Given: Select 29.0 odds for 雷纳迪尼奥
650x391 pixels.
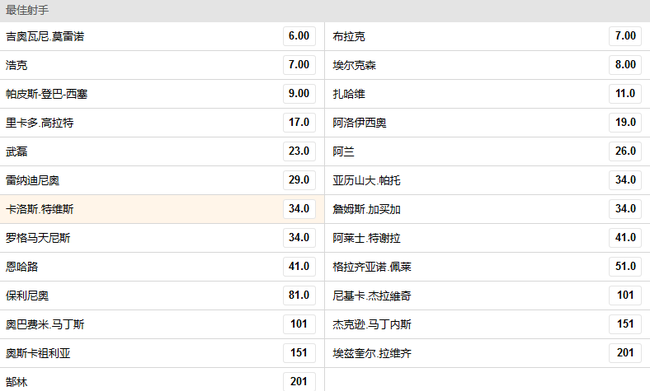Looking at the screenshot, I should 299,180.
